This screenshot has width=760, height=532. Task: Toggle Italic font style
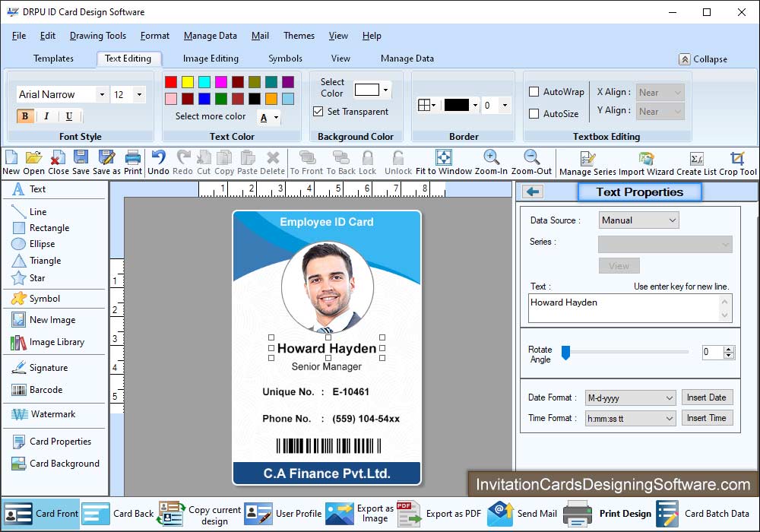point(46,116)
